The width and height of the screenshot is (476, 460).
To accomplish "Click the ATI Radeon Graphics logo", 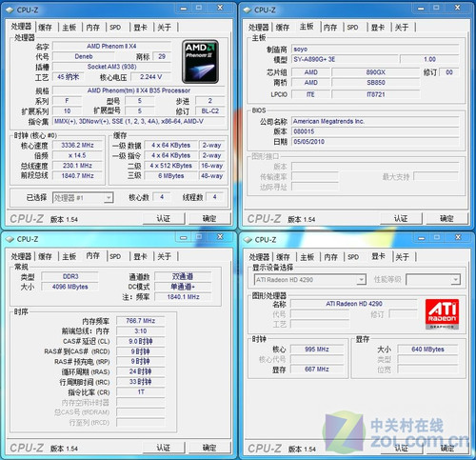I will pyautogui.click(x=442, y=314).
